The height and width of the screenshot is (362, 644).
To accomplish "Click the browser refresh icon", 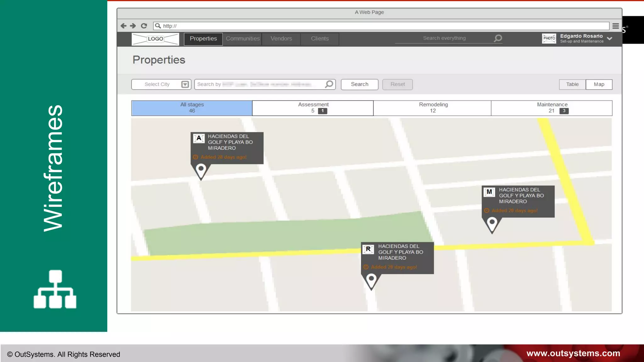I will (x=144, y=26).
